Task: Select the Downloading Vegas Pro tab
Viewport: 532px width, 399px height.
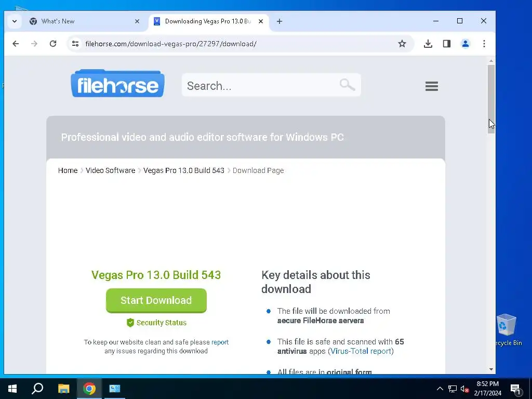Action: [x=208, y=21]
